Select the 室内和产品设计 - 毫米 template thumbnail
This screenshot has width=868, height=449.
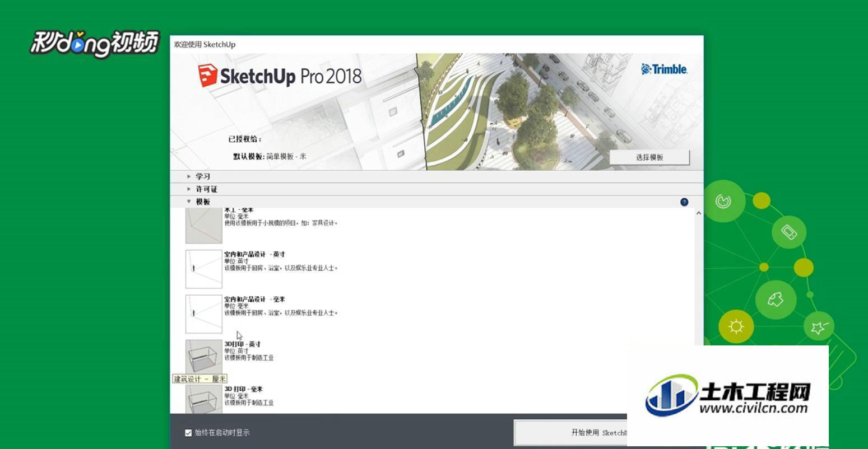[x=204, y=314]
